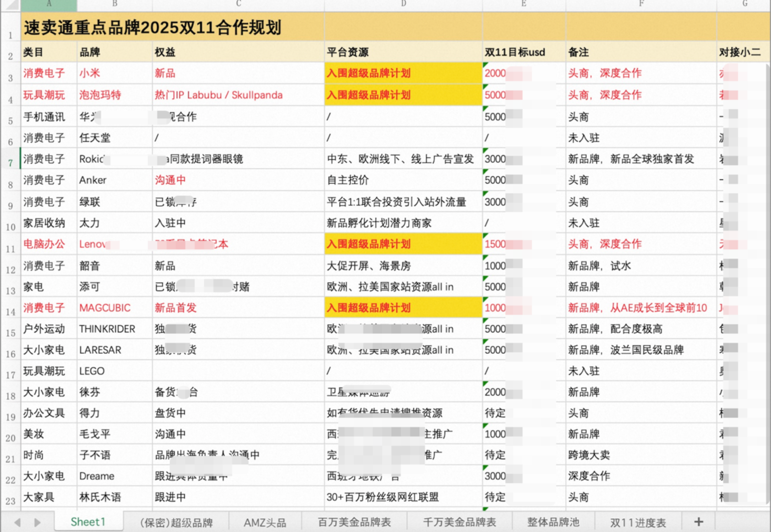Click row 14 header number
This screenshot has height=532, width=771.
click(11, 312)
